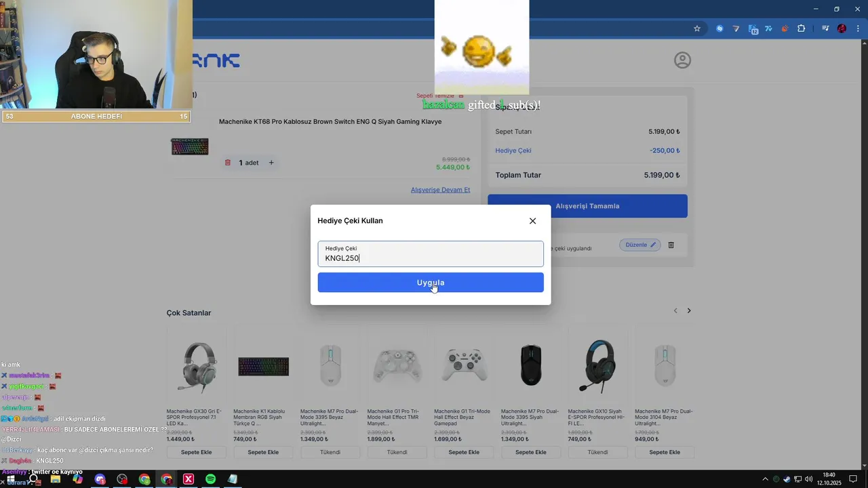The width and height of the screenshot is (868, 488).
Task: Open the OBS Studio taskbar icon
Action: [x=122, y=479]
